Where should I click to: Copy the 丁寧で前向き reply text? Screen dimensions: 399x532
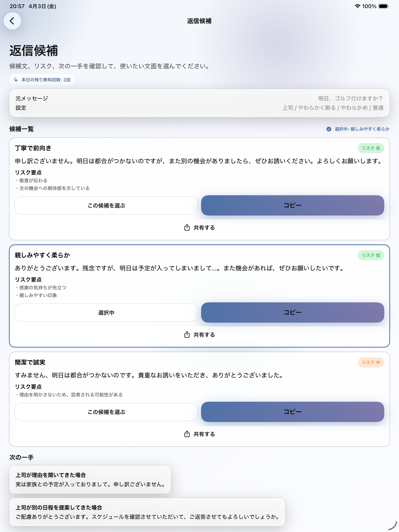point(292,205)
